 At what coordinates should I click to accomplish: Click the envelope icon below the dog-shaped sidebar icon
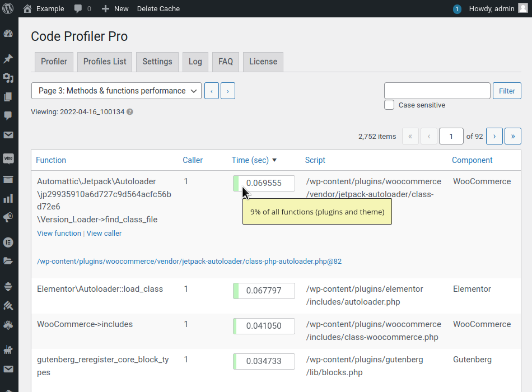(8, 369)
